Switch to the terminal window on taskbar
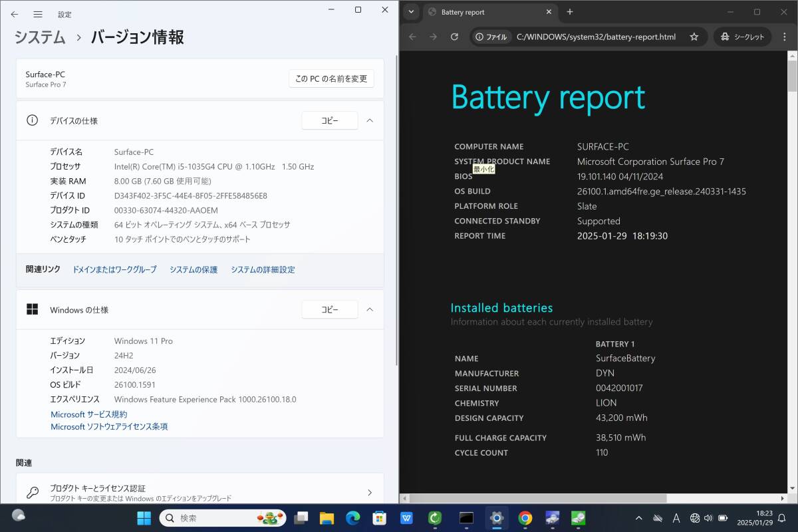798x532 pixels. click(x=466, y=518)
